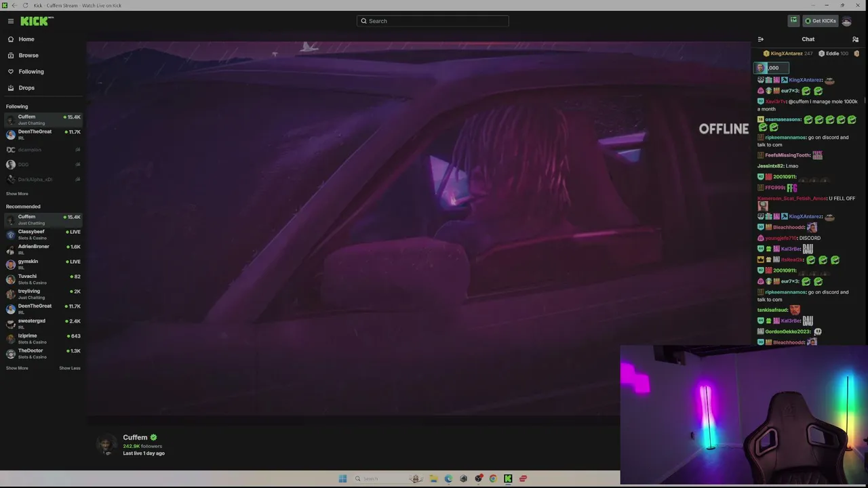The width and height of the screenshot is (868, 488).
Task: Click the Kick search field
Action: (x=433, y=21)
